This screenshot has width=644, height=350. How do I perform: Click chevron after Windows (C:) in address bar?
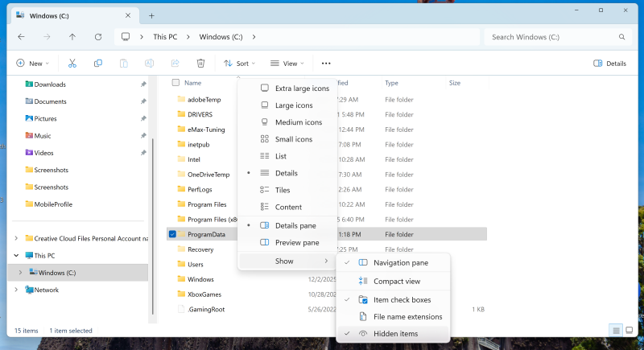pyautogui.click(x=254, y=37)
